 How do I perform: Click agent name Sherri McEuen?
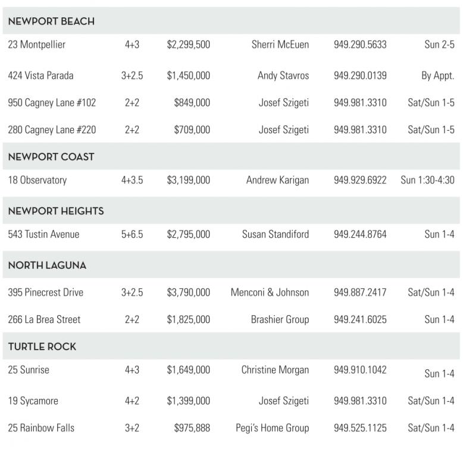[280, 45]
